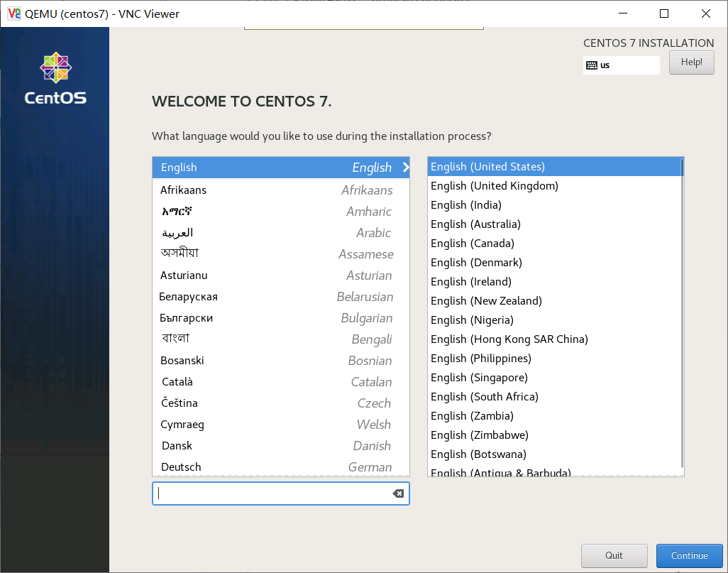The image size is (728, 573).
Task: Choose English (New Zealand) locale
Action: tap(554, 300)
